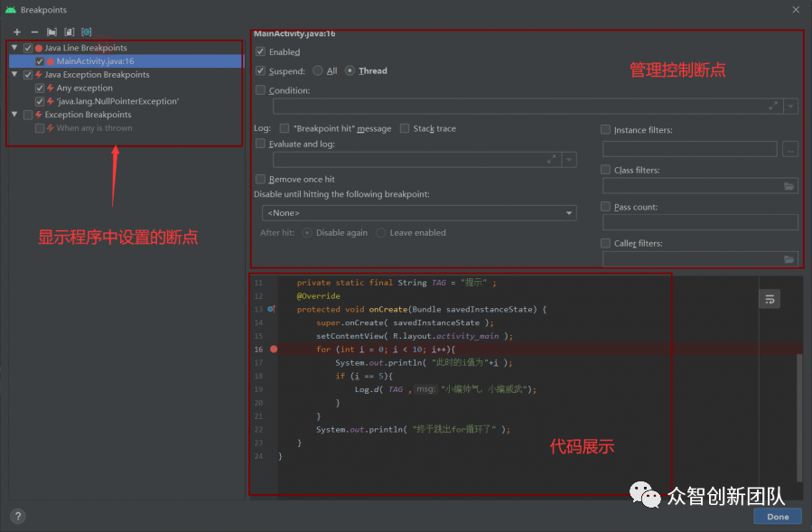Enable the Condition checkbox
This screenshot has width=812, height=532.
click(x=260, y=89)
